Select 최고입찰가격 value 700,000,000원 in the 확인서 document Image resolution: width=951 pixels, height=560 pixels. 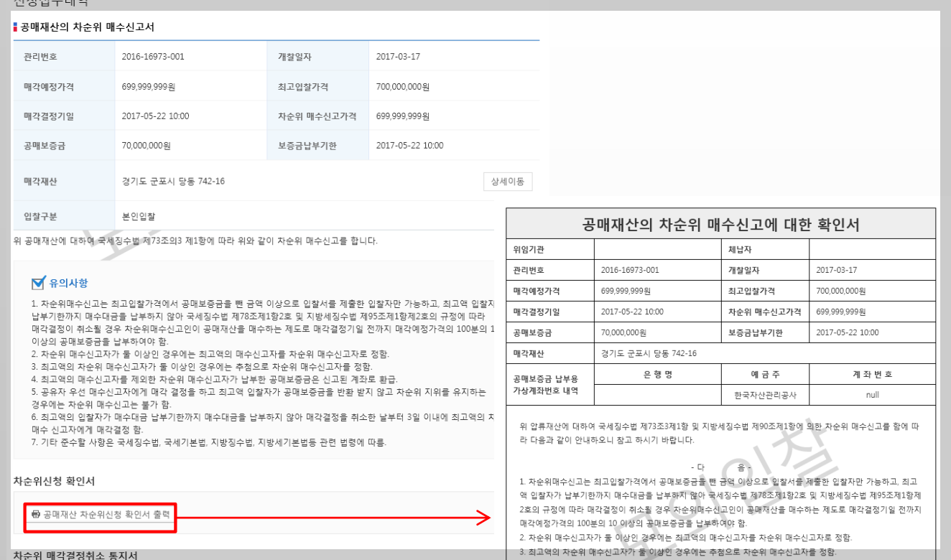pyautogui.click(x=841, y=291)
